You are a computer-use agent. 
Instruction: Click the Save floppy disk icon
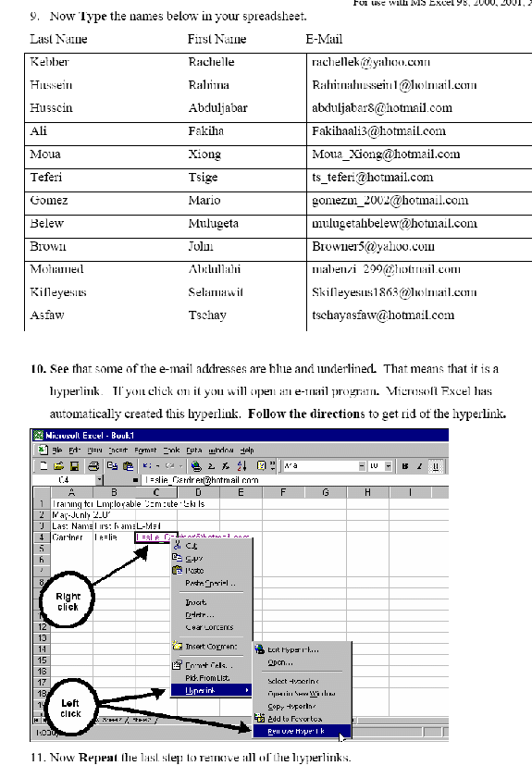coord(74,466)
